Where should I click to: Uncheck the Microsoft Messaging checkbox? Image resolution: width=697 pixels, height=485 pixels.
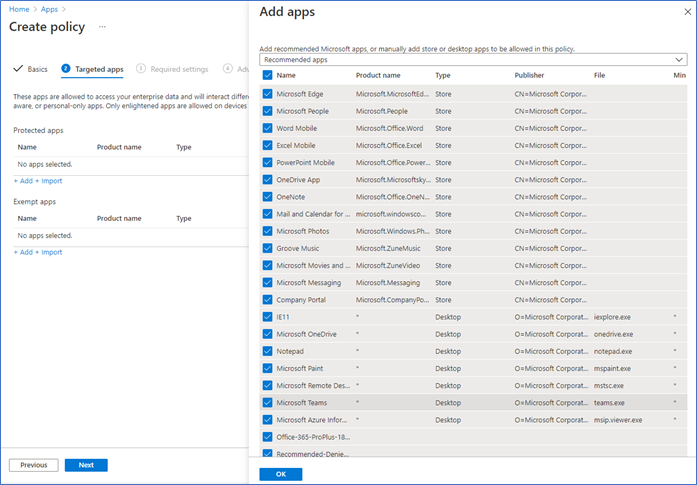tap(267, 282)
